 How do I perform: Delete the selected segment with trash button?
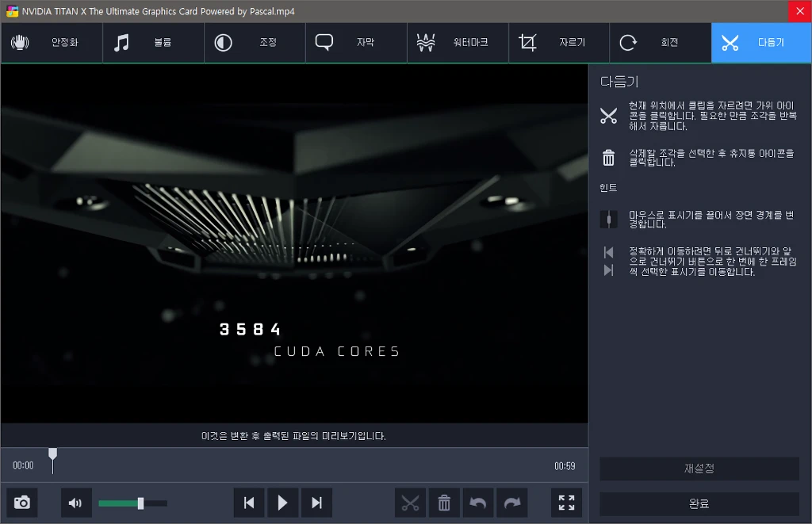click(444, 503)
